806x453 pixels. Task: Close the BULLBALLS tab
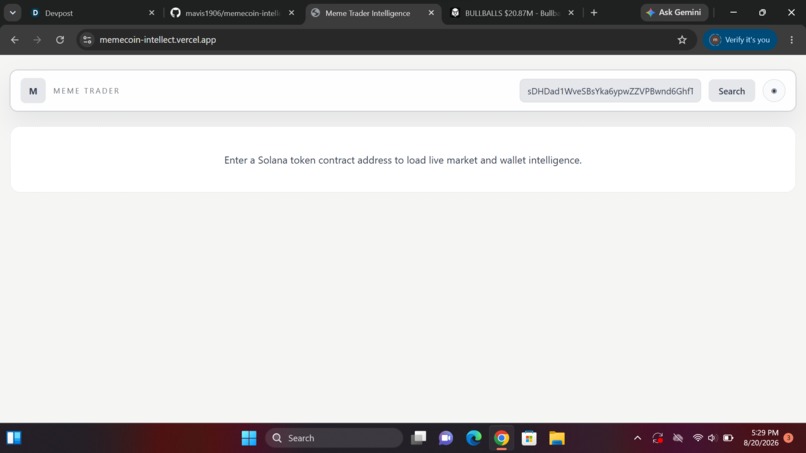click(x=571, y=13)
